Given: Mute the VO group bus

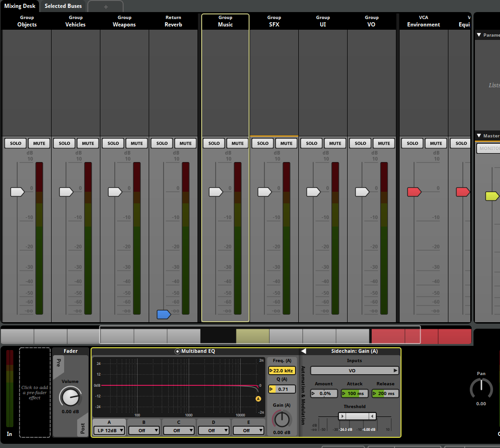Looking at the screenshot, I should pyautogui.click(x=383, y=143).
